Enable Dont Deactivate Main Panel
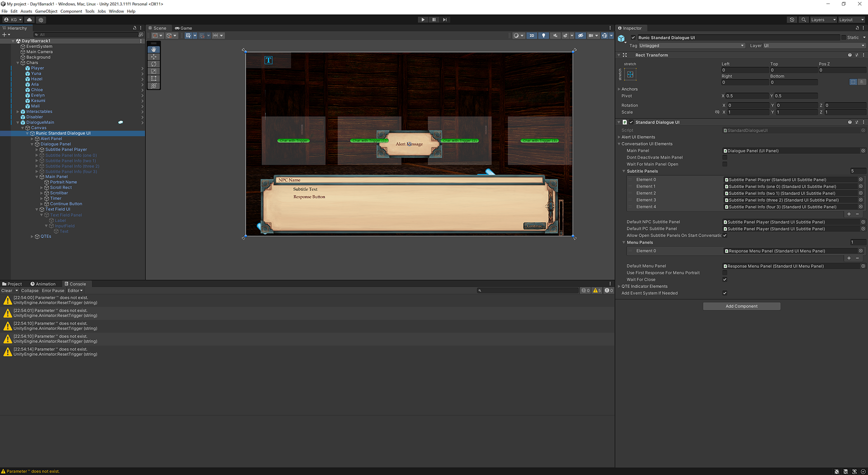Viewport: 868px width, 475px height. pyautogui.click(x=725, y=157)
